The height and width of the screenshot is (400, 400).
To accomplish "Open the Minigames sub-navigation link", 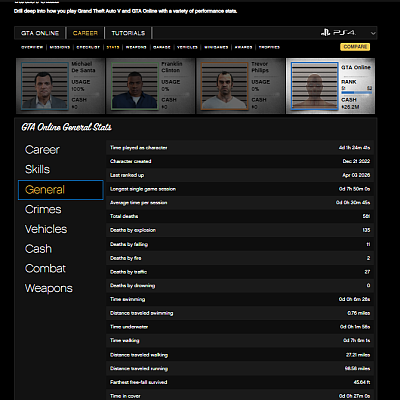I will coord(216,47).
